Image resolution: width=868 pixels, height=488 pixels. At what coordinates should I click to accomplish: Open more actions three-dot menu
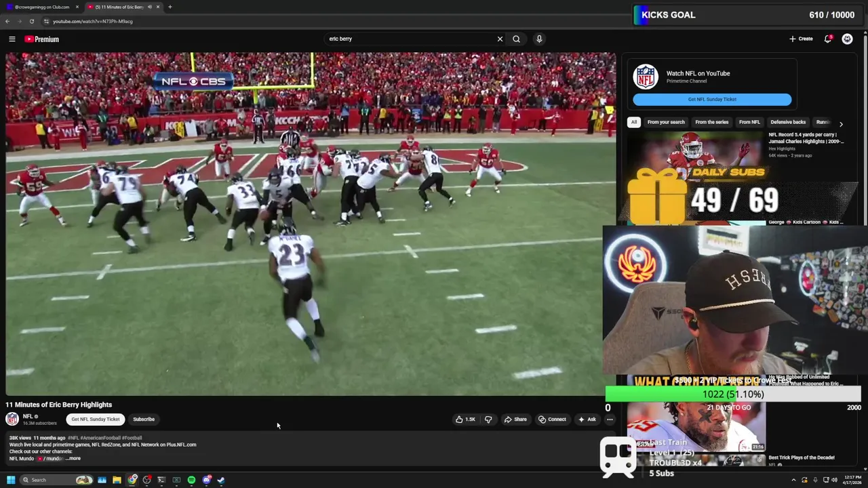pos(610,419)
